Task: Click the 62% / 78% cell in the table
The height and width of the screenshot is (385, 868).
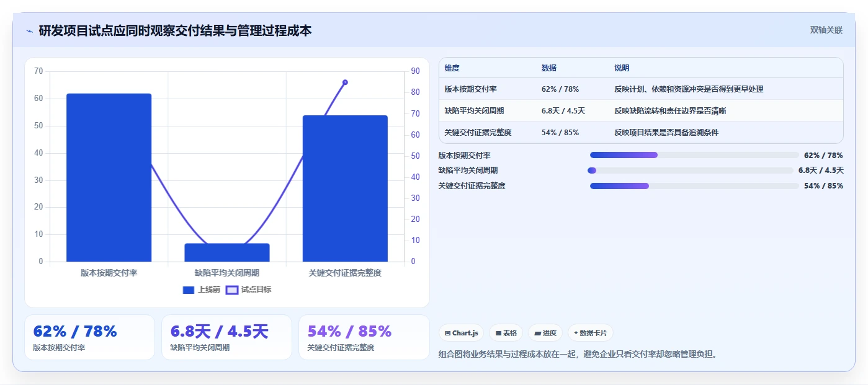Action: (560, 89)
